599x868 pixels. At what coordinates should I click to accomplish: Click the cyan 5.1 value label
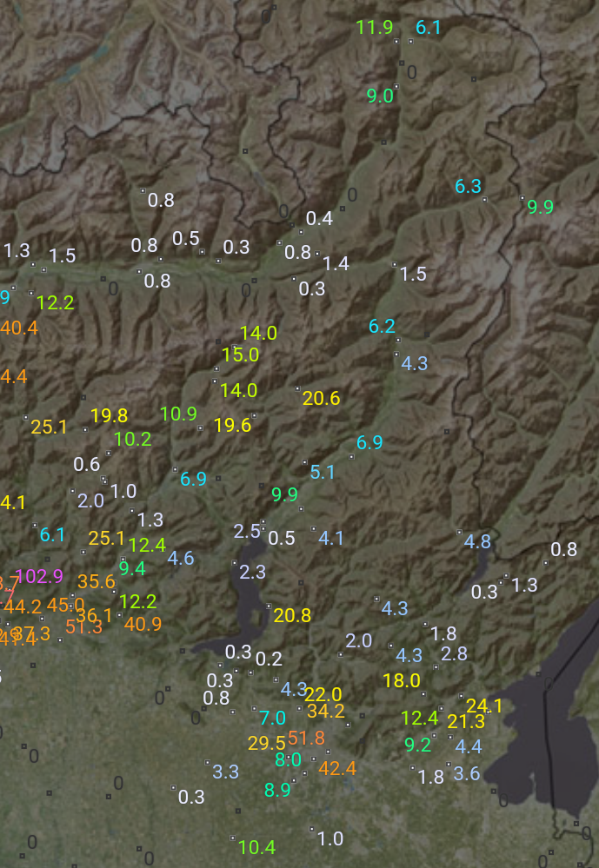(323, 472)
